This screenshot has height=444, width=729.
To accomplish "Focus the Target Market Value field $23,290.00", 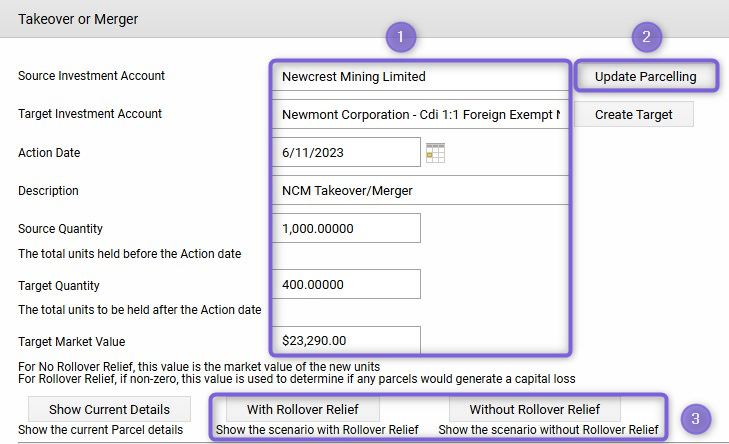I will (346, 340).
